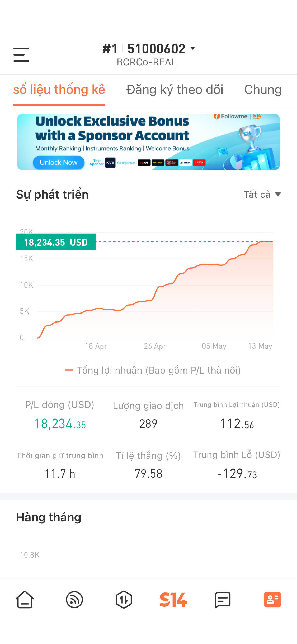The height and width of the screenshot is (644, 297).
Task: Switch to 'Đăng ký theo dõi' tab
Action: pos(175,90)
